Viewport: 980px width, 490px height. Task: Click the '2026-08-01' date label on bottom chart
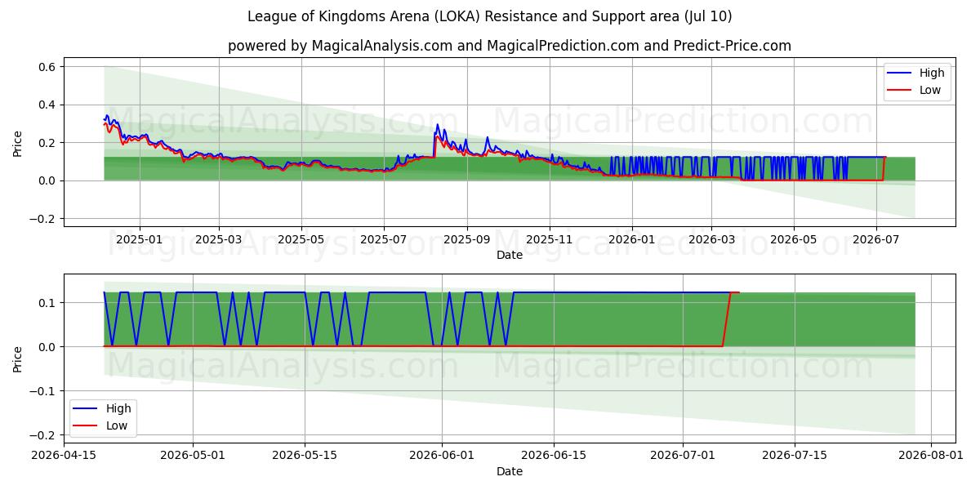pos(930,455)
